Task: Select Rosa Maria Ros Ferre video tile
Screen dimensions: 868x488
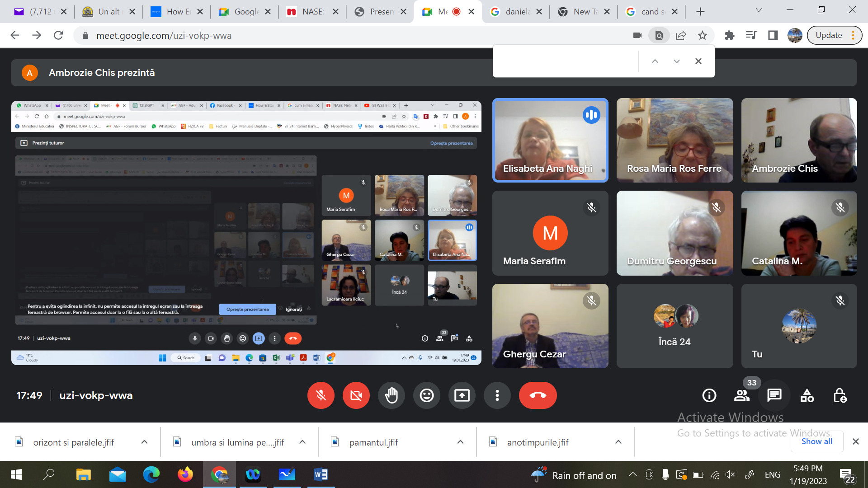Action: coord(675,141)
